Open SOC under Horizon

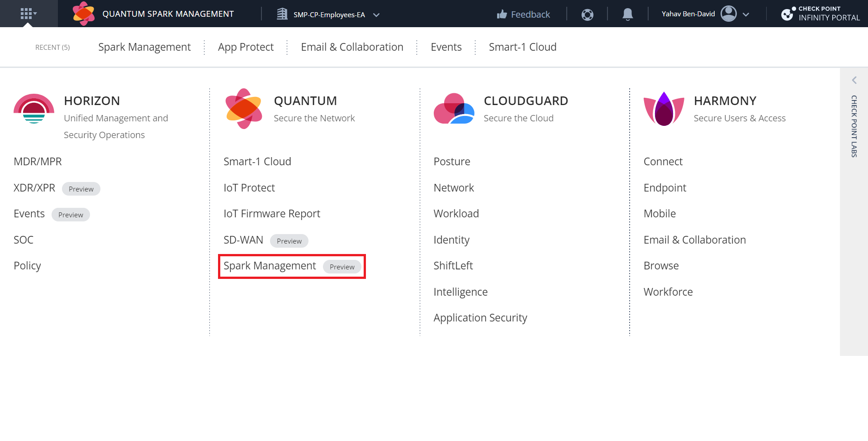(x=24, y=240)
